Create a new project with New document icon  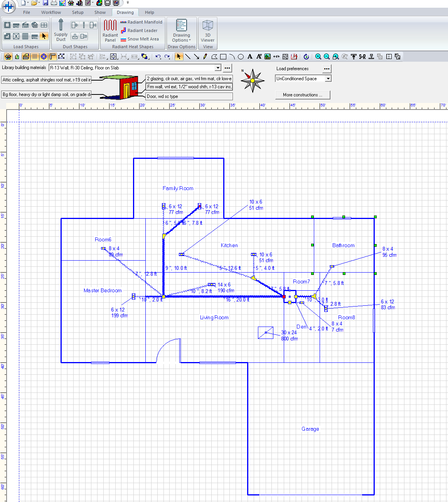(24, 3)
